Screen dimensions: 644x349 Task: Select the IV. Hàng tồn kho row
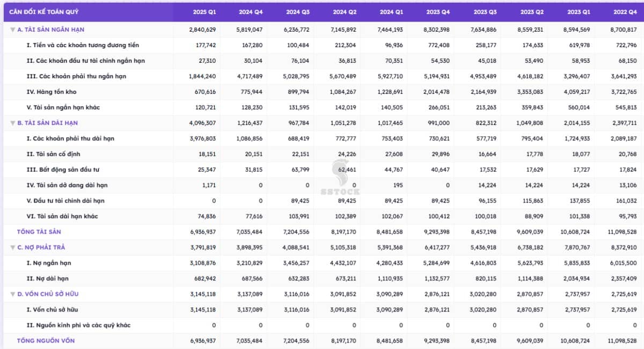click(x=52, y=92)
